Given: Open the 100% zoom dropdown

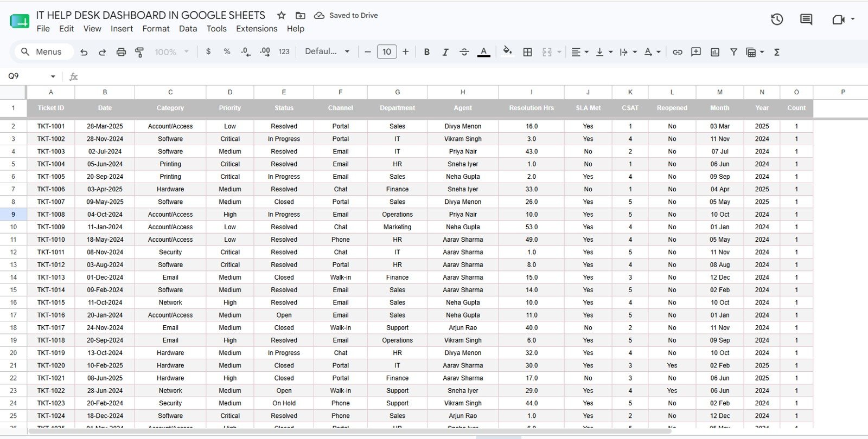Looking at the screenshot, I should 171,52.
